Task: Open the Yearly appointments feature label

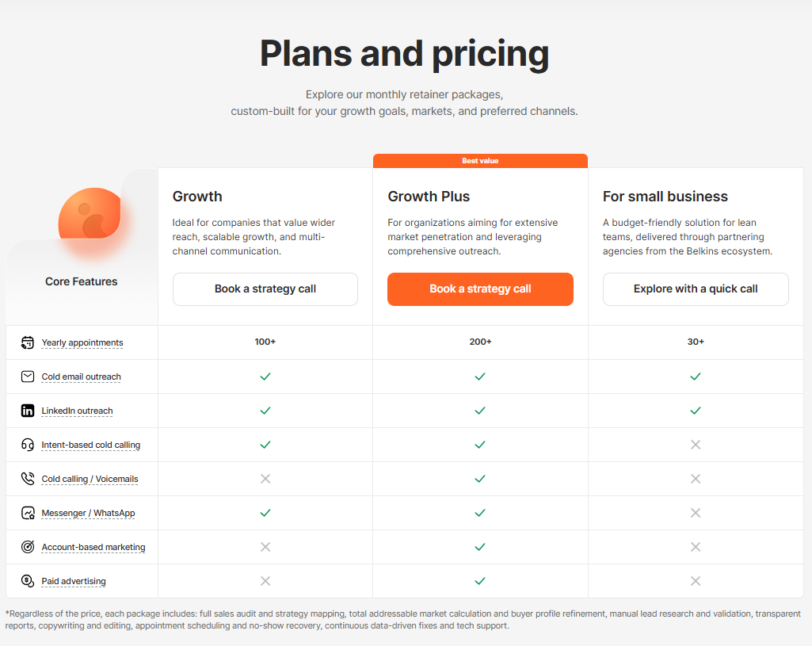Action: [82, 343]
